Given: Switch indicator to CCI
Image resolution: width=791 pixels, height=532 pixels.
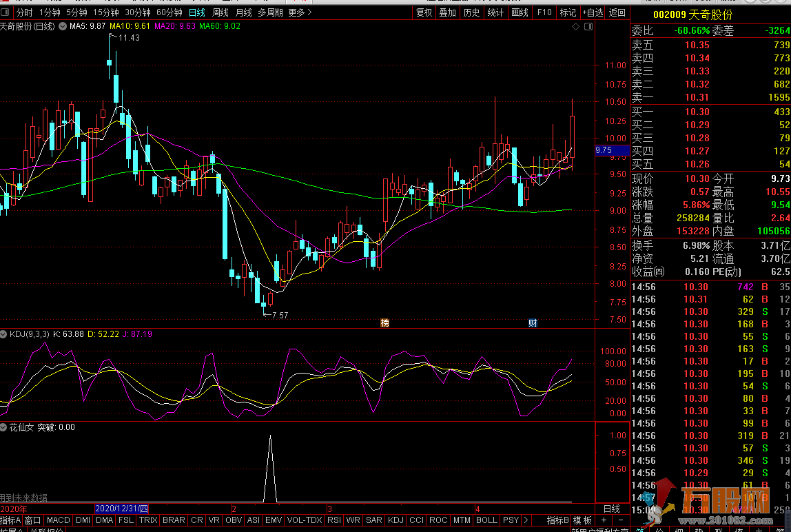Looking at the screenshot, I should click(x=417, y=520).
